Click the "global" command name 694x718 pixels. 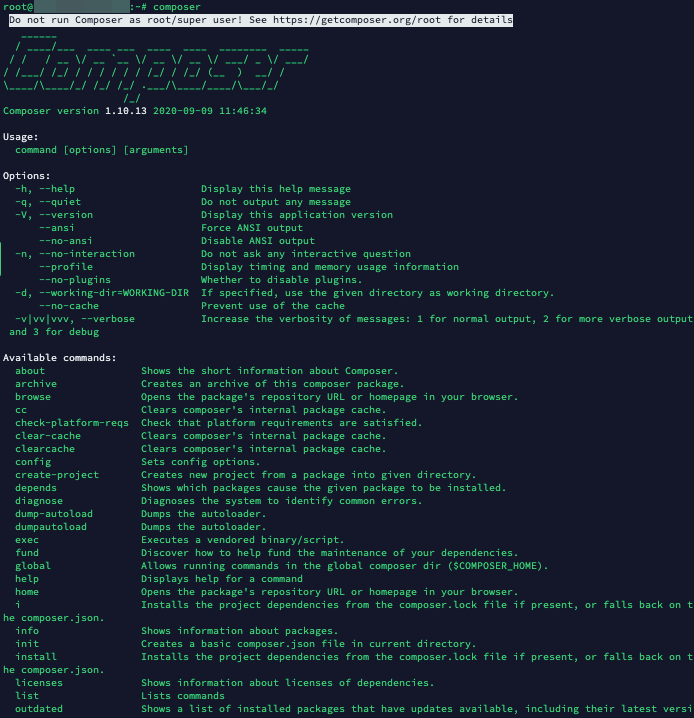[33, 566]
